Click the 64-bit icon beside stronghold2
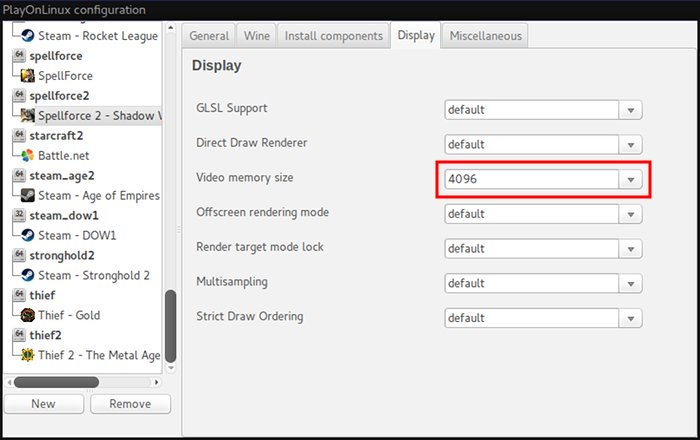700x440 pixels. [19, 255]
